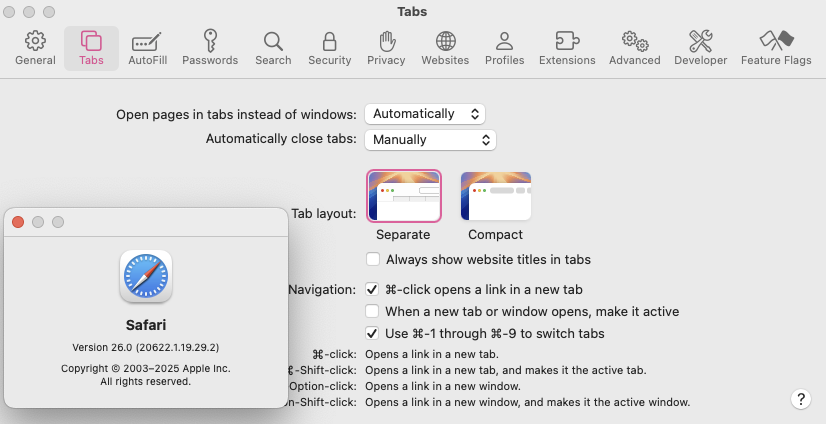Screen dimensions: 826x424
Task: Open Profiles settings
Action: 505,48
